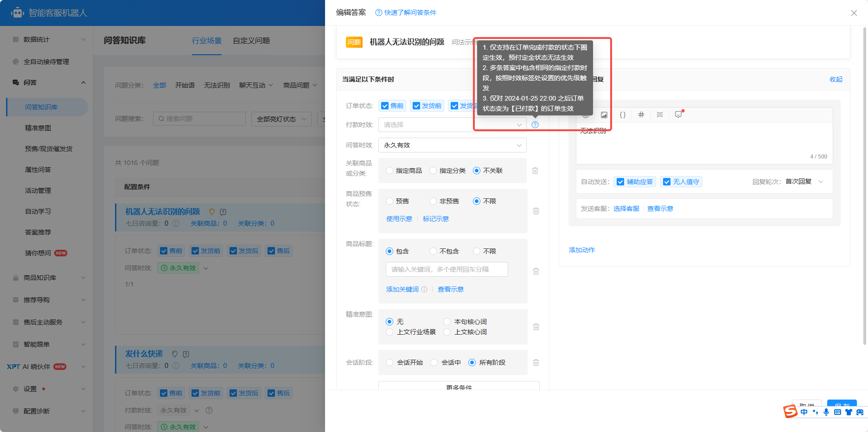Viewport: 868px width, 432px height.
Task: Select the 指定分类 radio button
Action: coord(433,171)
